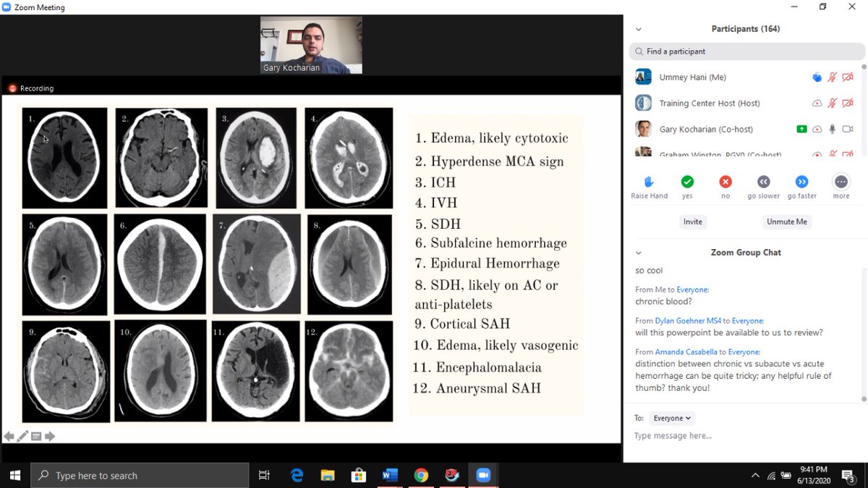
Task: Click green screen-share icon beside Gary Kocharian
Action: click(x=801, y=129)
